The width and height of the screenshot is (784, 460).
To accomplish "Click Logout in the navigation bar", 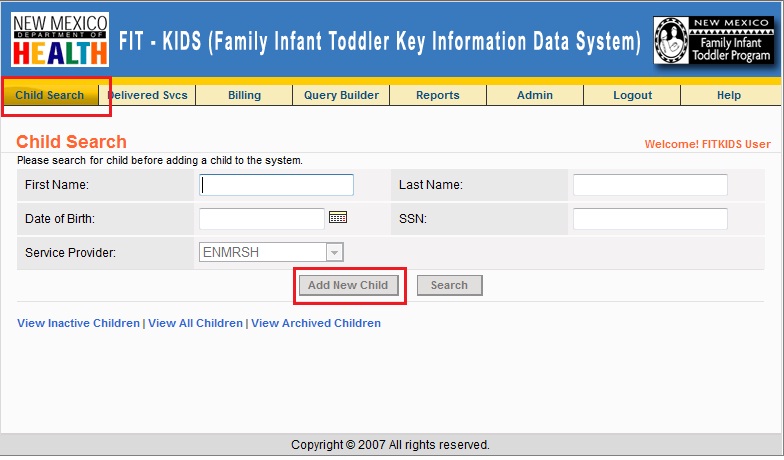I will 632,95.
